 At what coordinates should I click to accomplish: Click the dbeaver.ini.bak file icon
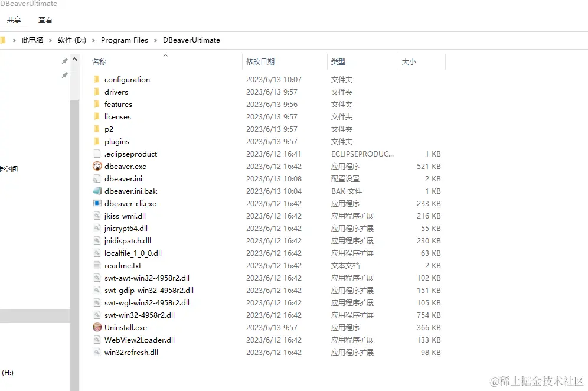pyautogui.click(x=97, y=191)
